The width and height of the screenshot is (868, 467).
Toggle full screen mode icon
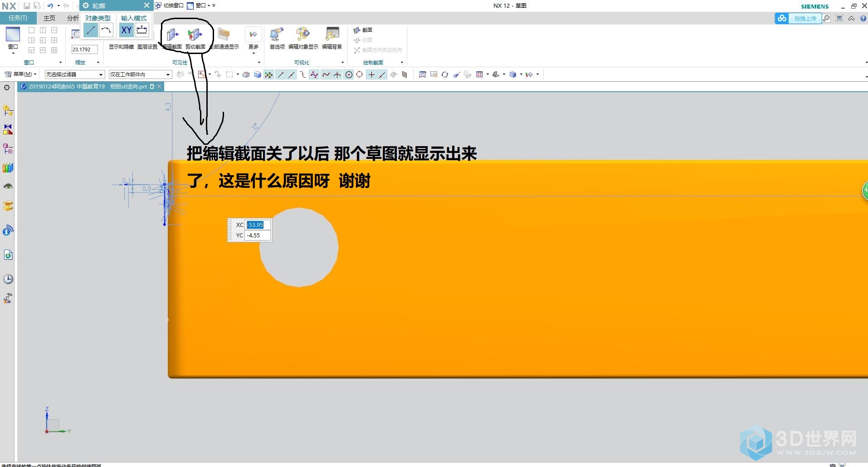click(839, 18)
